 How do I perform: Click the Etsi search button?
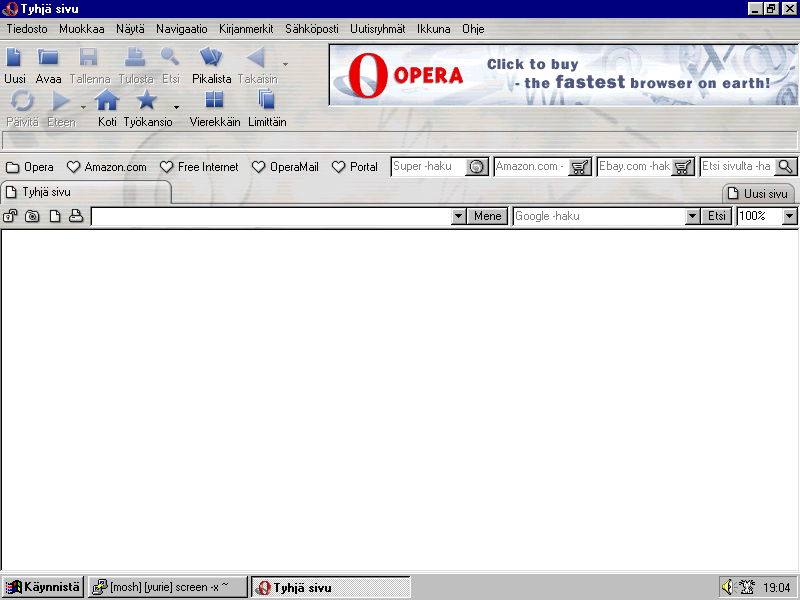click(716, 216)
